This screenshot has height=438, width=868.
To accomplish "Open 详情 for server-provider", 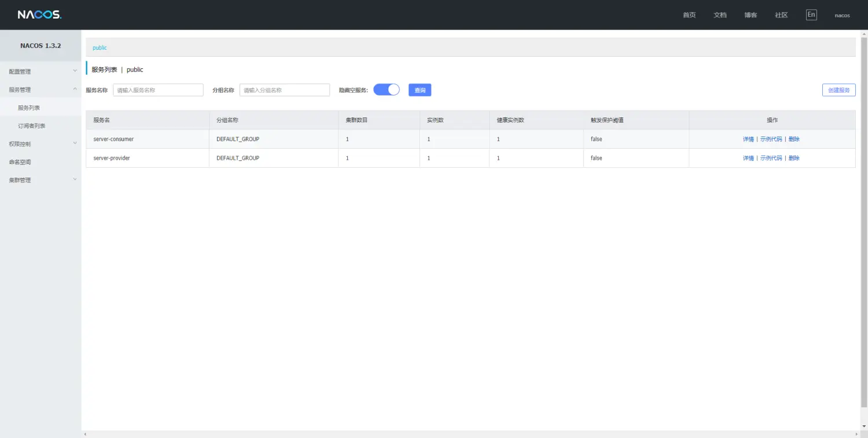I will [748, 158].
